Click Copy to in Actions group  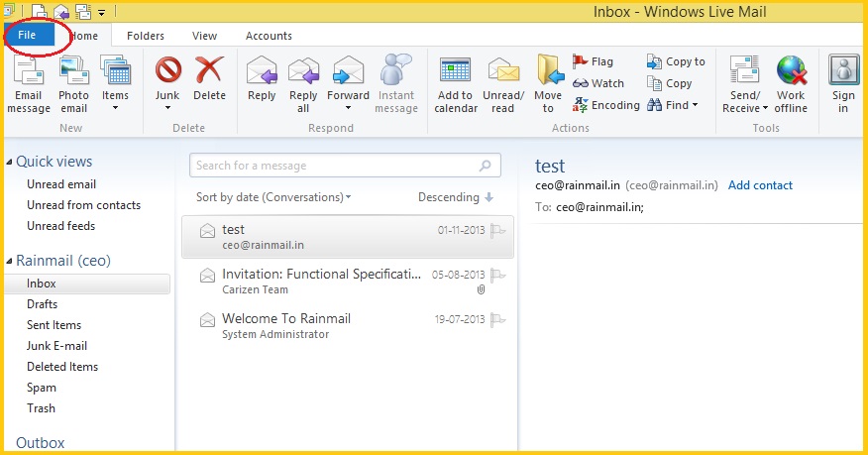coord(676,61)
